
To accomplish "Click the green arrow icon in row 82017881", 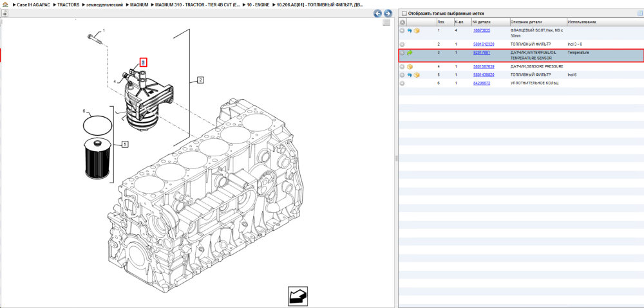I will 410,53.
